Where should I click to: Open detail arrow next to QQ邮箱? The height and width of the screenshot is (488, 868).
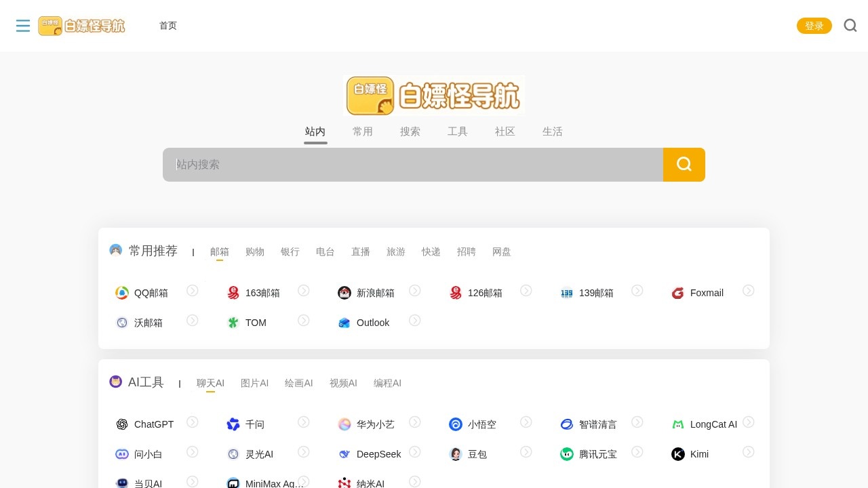(x=193, y=290)
